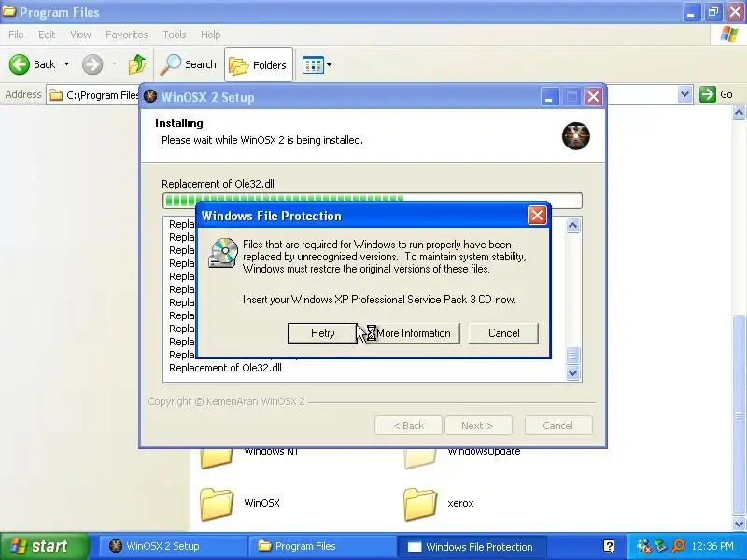Expand the Forward history dropdown arrow
Screen dimensions: 747x560
[114, 64]
